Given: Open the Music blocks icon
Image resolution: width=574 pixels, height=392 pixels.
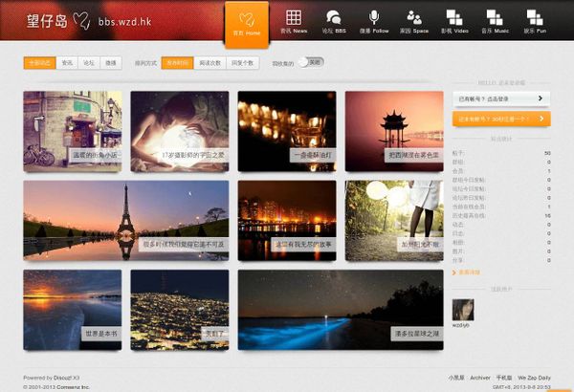Looking at the screenshot, I should pyautogui.click(x=495, y=17).
